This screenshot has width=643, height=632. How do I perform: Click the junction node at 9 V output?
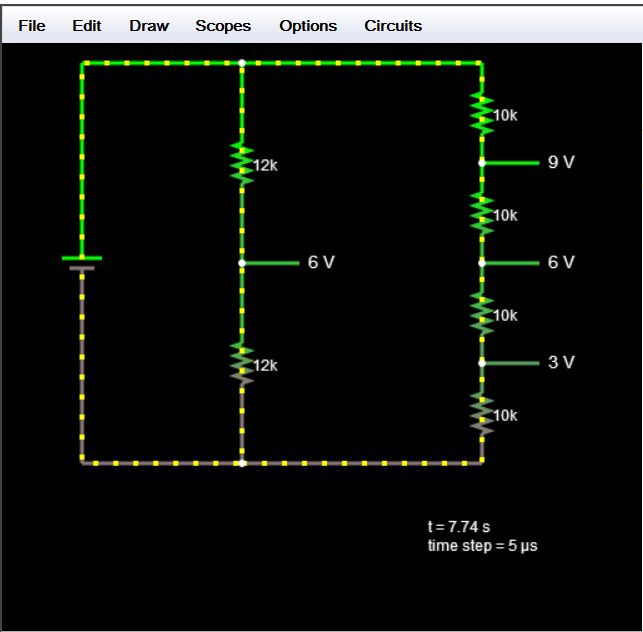click(x=482, y=163)
